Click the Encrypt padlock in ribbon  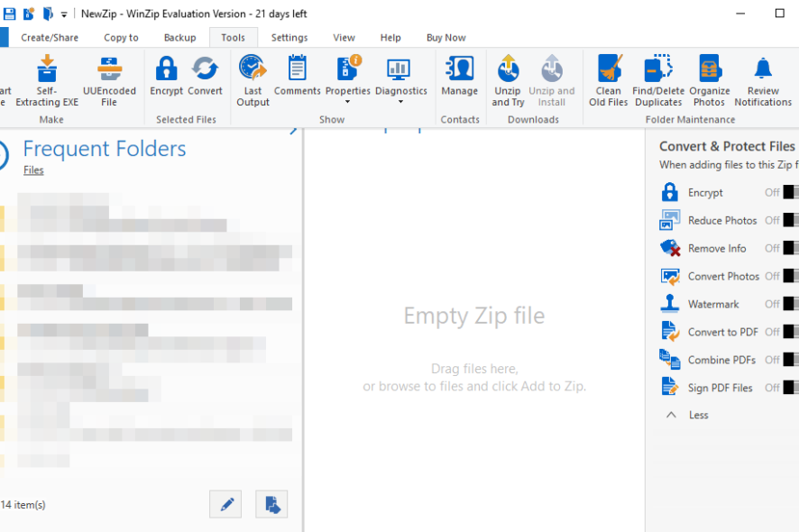(166, 69)
